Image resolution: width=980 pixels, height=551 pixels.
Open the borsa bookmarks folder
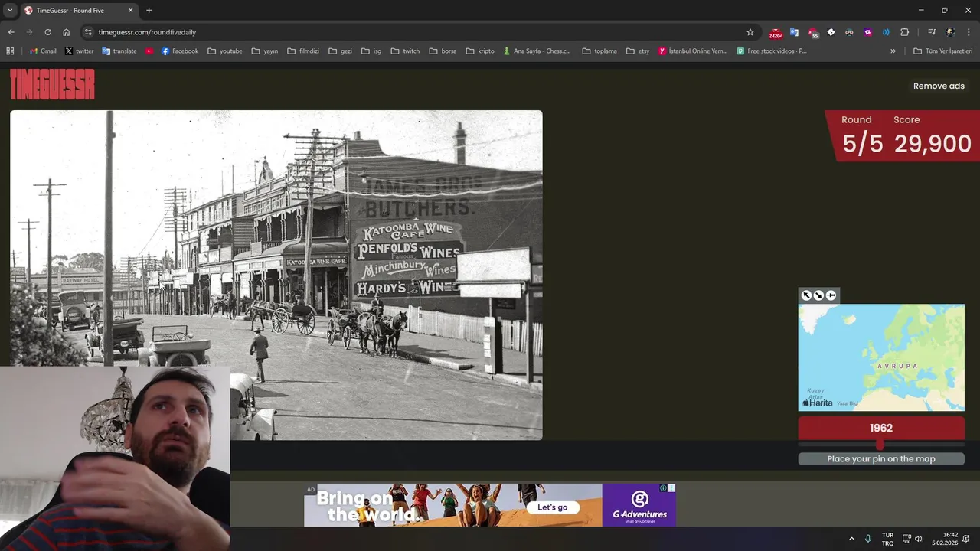tap(443, 51)
